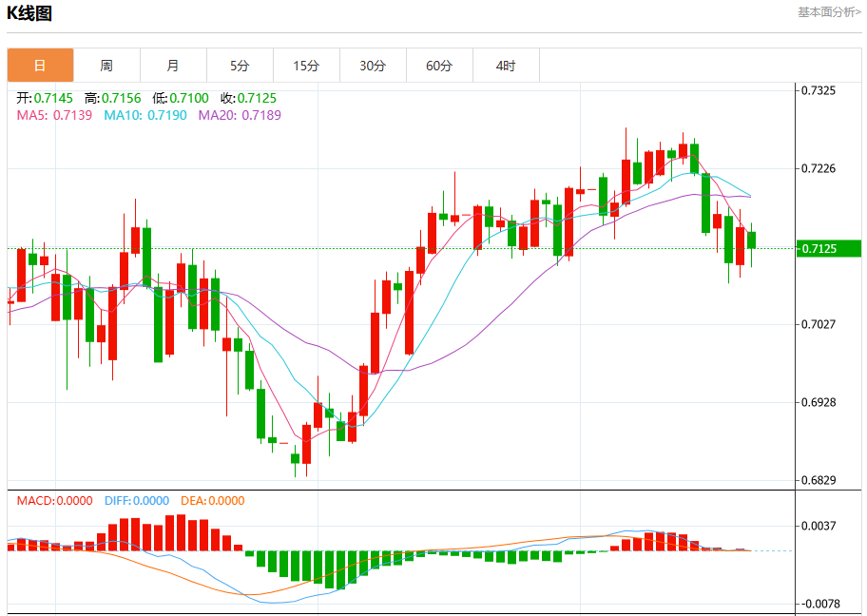This screenshot has width=867, height=616.
Task: Switch to the 月 monthly tab
Action: click(x=174, y=66)
